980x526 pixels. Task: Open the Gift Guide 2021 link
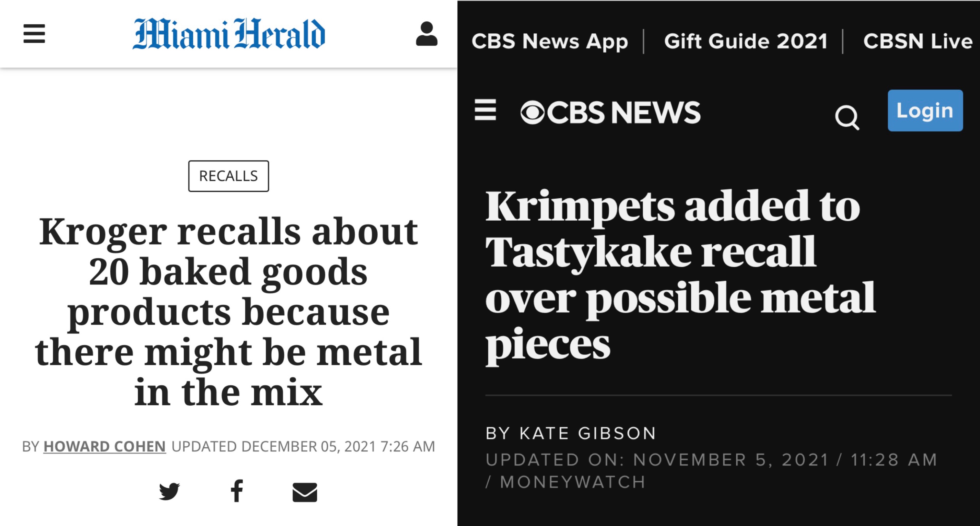[x=746, y=41]
